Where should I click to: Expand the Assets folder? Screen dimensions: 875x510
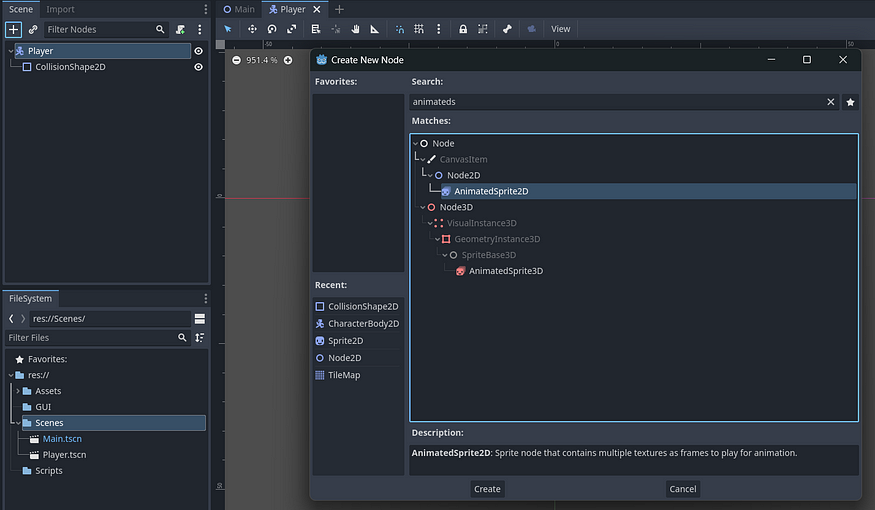point(18,391)
